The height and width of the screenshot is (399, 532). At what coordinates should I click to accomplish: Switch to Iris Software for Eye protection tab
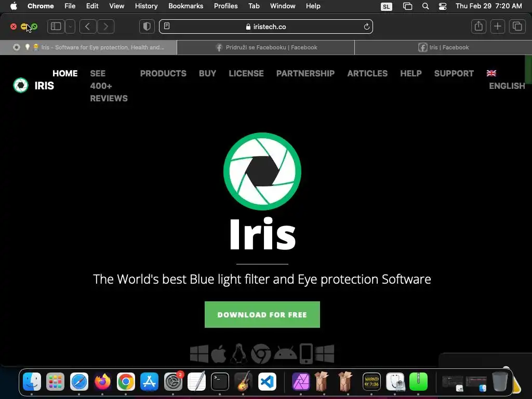pos(88,47)
